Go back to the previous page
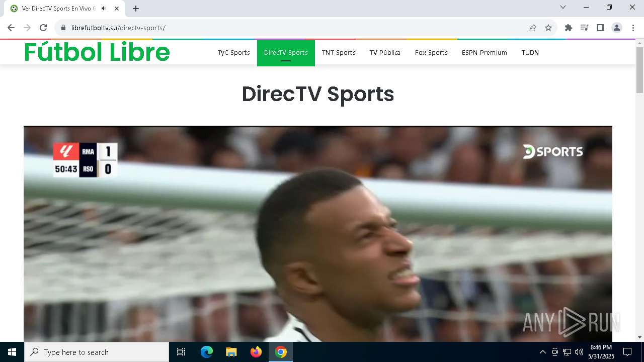The height and width of the screenshot is (362, 644). [11, 28]
